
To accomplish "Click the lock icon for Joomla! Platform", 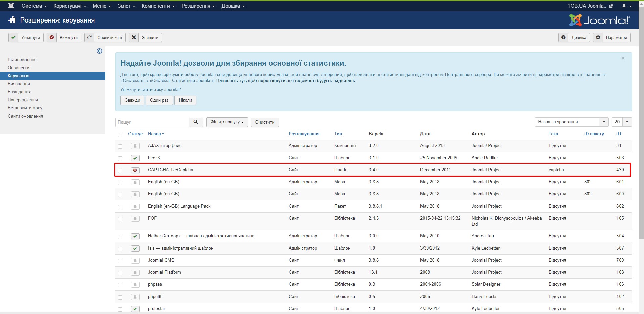I will point(135,272).
